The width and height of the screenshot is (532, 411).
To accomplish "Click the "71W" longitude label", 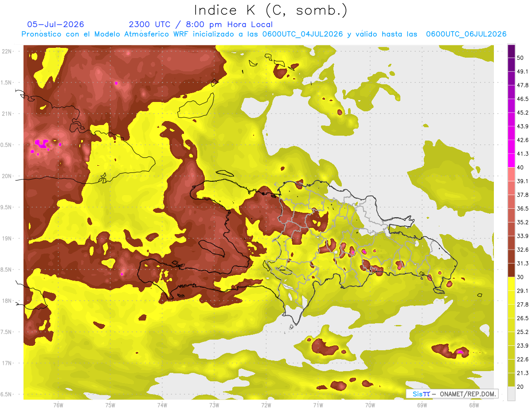I will pos(318,405).
